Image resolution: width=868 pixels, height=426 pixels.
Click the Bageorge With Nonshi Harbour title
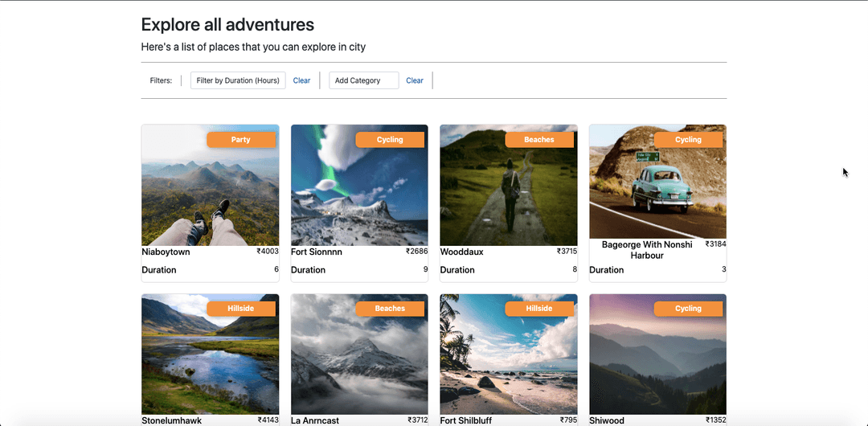(x=647, y=250)
